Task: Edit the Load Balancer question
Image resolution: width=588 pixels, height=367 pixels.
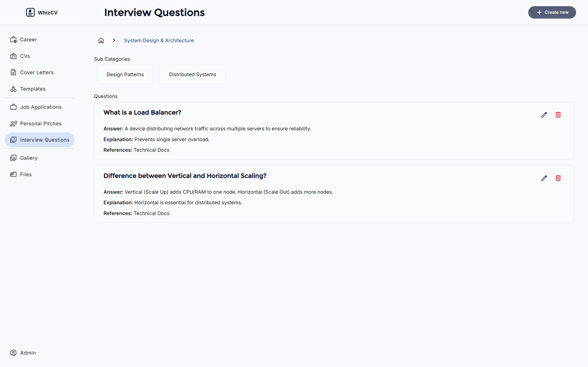Action: click(x=544, y=115)
